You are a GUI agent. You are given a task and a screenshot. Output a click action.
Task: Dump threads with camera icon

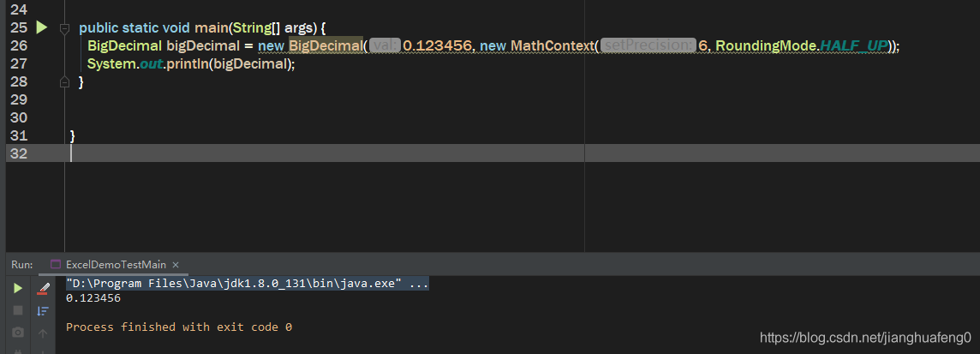coord(17,333)
